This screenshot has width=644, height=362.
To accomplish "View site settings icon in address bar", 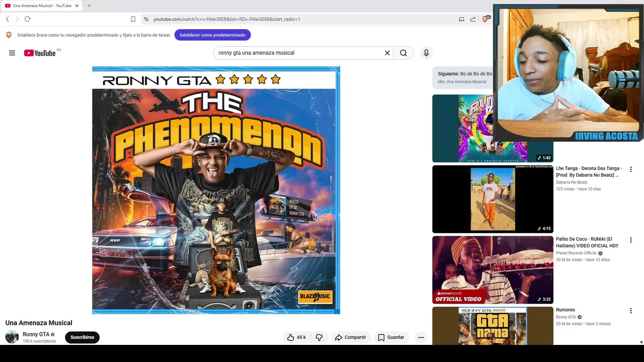I will click(x=146, y=19).
